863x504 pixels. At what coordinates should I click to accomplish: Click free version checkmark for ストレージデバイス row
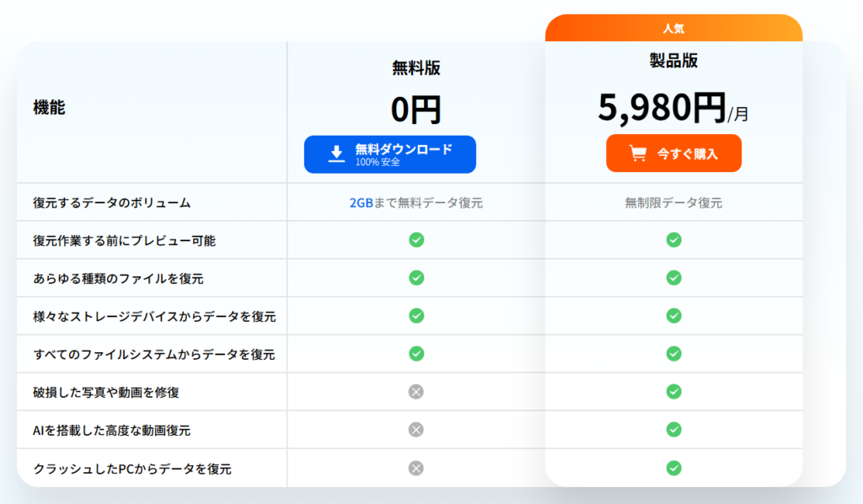(416, 315)
